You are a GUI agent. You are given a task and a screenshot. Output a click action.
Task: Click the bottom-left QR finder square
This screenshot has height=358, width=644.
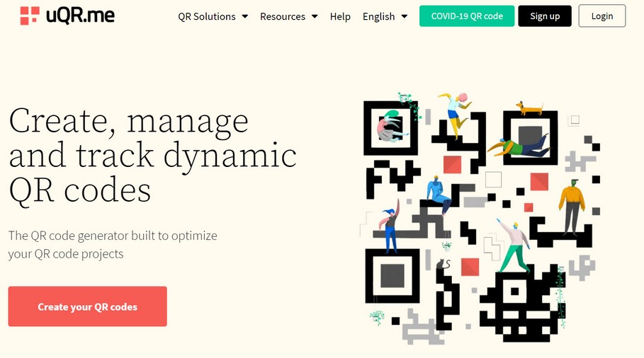pos(392,275)
